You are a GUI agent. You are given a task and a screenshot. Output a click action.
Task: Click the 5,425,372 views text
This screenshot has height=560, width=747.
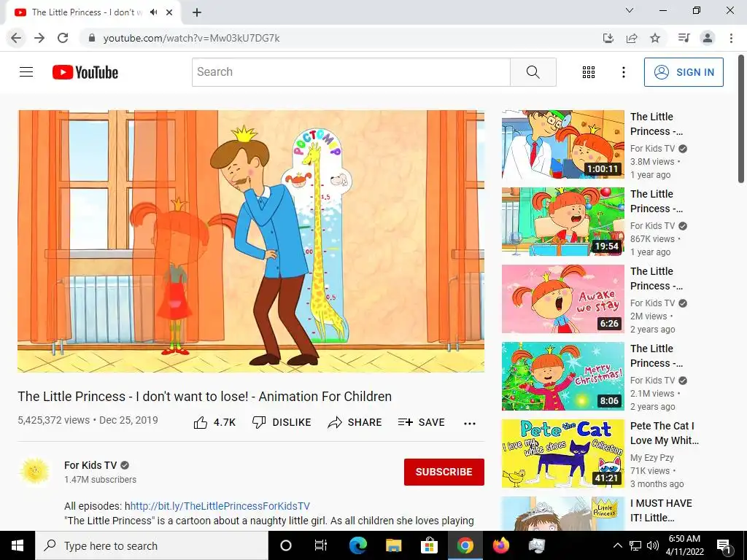[x=54, y=420]
